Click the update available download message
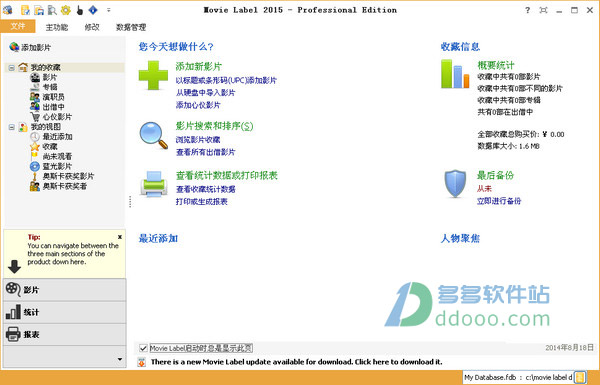The height and width of the screenshot is (385, 600). pyautogui.click(x=297, y=362)
